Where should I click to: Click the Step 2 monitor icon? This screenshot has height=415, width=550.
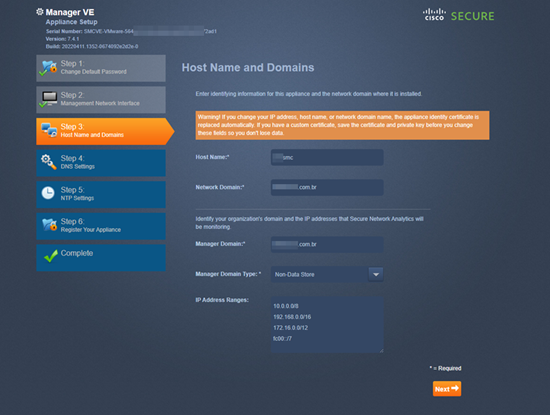point(48,99)
